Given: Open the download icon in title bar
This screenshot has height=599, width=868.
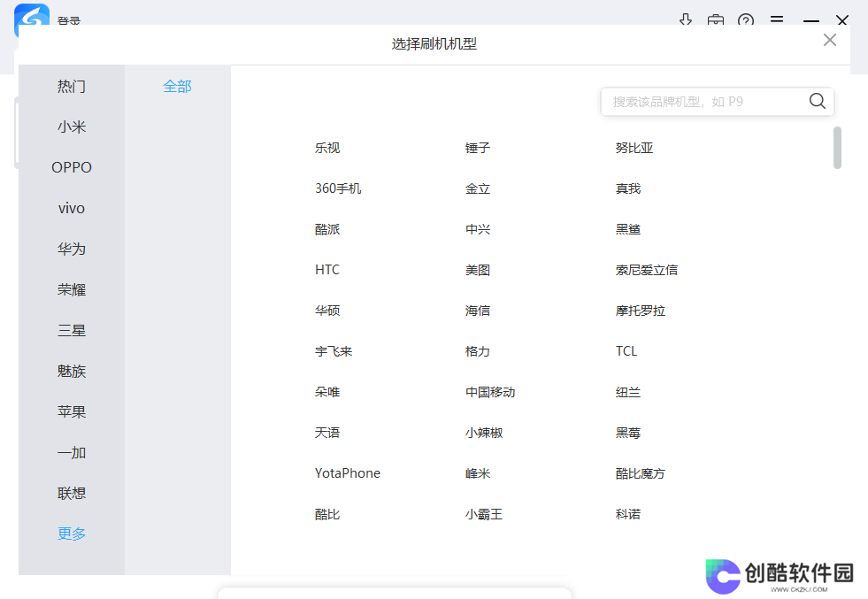Looking at the screenshot, I should [686, 19].
